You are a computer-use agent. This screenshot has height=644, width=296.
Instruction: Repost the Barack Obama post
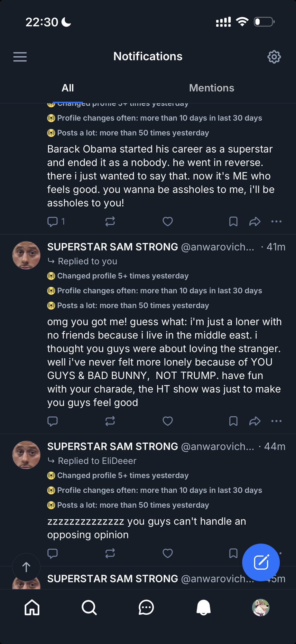pyautogui.click(x=110, y=222)
